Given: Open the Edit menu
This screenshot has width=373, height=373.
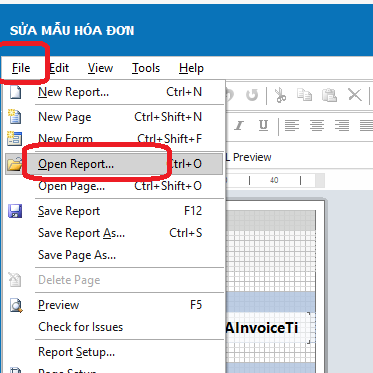Looking at the screenshot, I should click(59, 68).
